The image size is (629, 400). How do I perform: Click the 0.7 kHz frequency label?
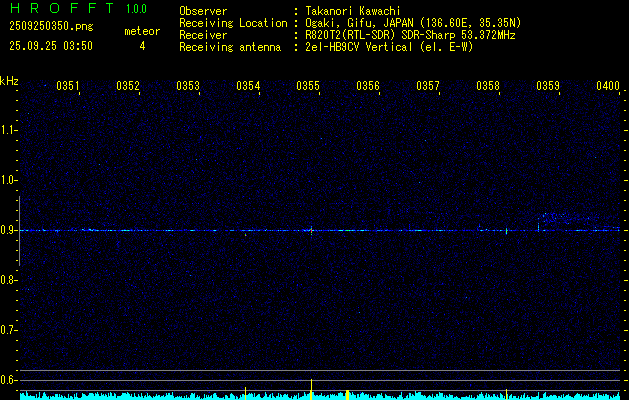point(7,330)
